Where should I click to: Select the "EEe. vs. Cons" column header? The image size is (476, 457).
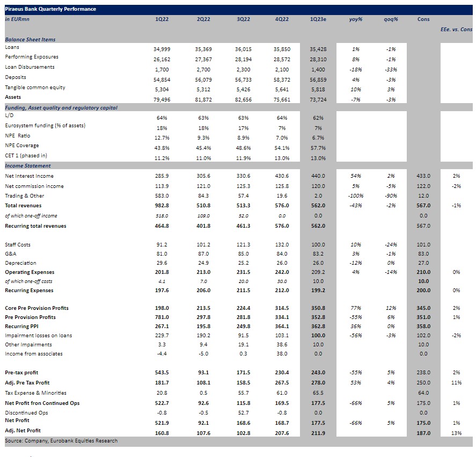click(x=456, y=30)
